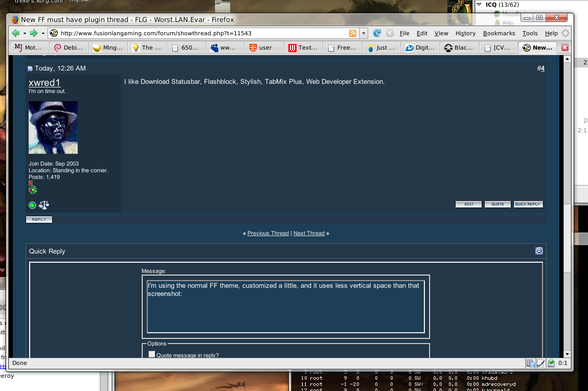The height and width of the screenshot is (391, 588).
Task: Open the Bookmarks menu
Action: coord(499,33)
